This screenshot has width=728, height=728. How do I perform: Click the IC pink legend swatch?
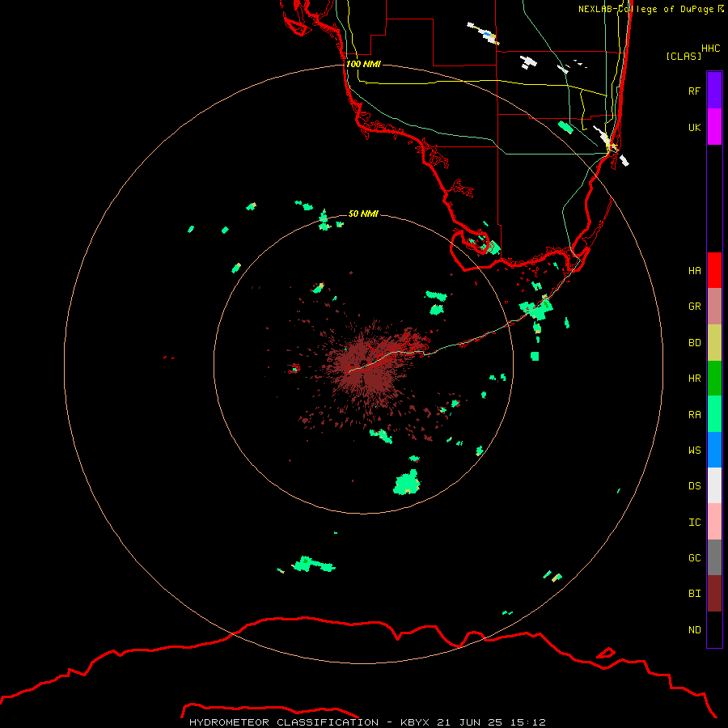(714, 522)
